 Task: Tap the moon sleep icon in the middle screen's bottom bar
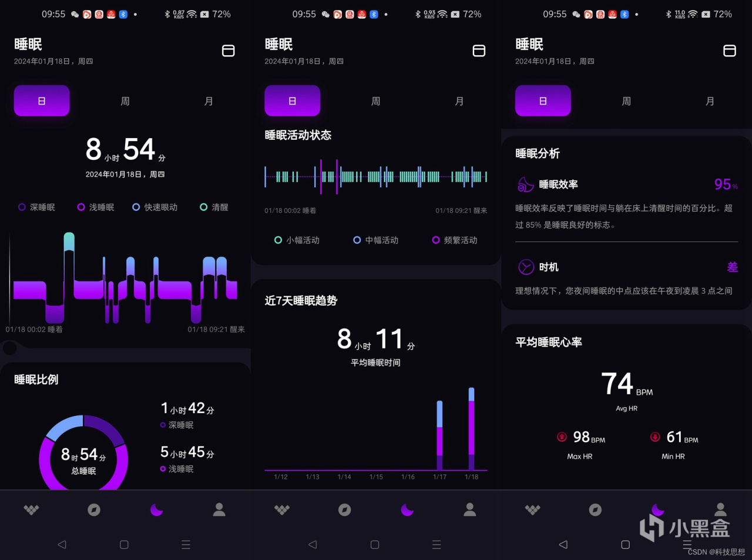pos(407,509)
